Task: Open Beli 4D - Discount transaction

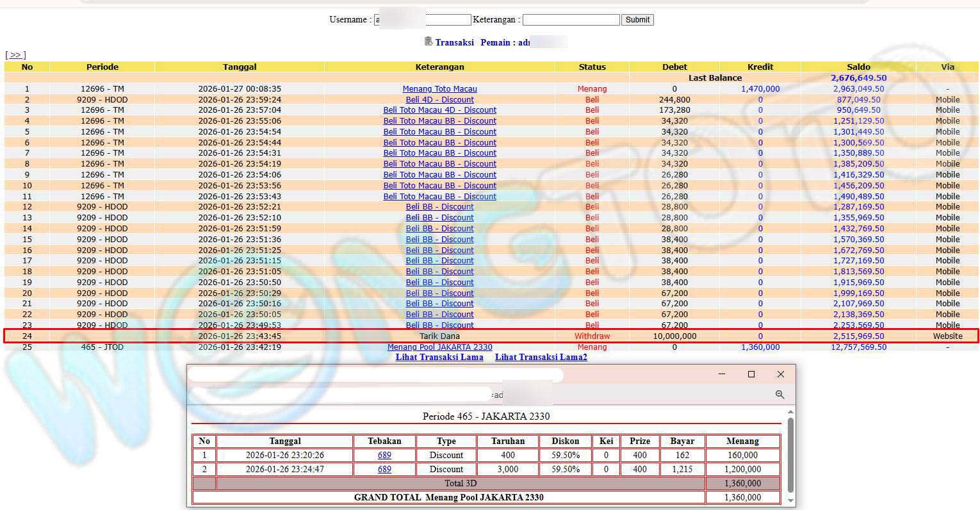Action: click(439, 100)
